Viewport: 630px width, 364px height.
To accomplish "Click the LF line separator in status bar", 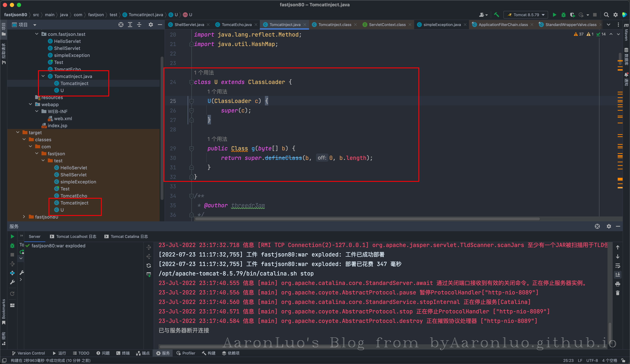I will click(580, 360).
